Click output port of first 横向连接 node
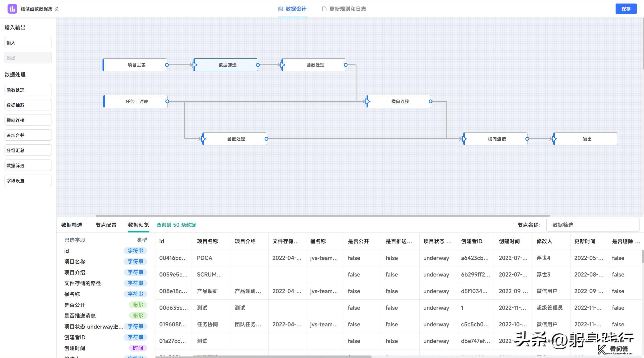644x358 pixels. (x=431, y=101)
